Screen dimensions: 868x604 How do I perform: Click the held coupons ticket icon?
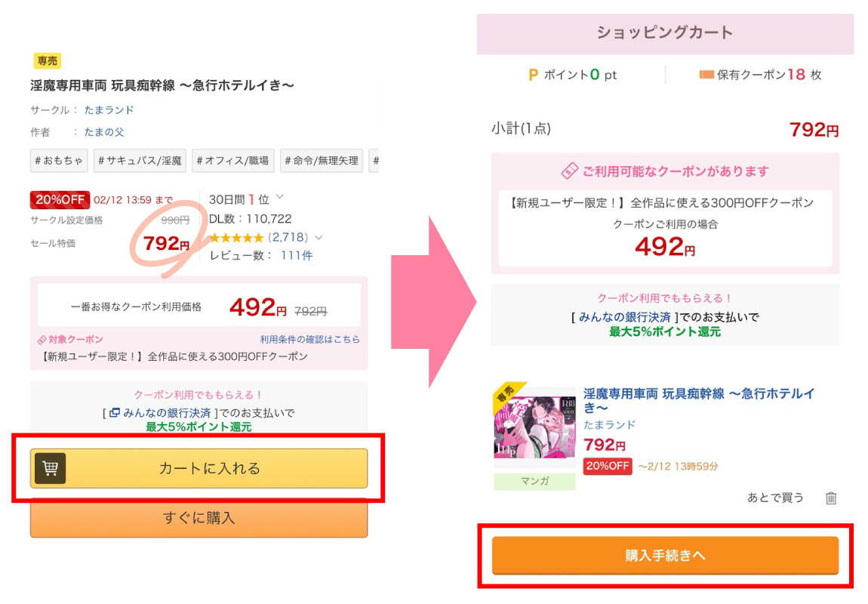[706, 75]
